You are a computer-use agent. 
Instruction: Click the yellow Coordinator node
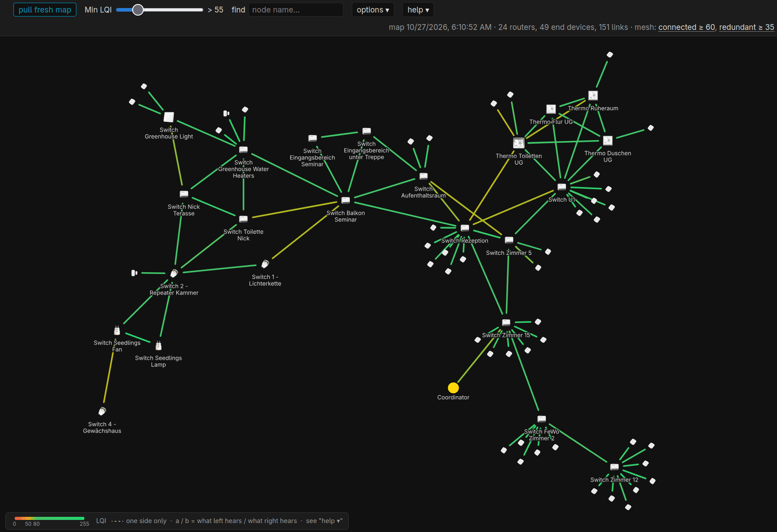(453, 388)
